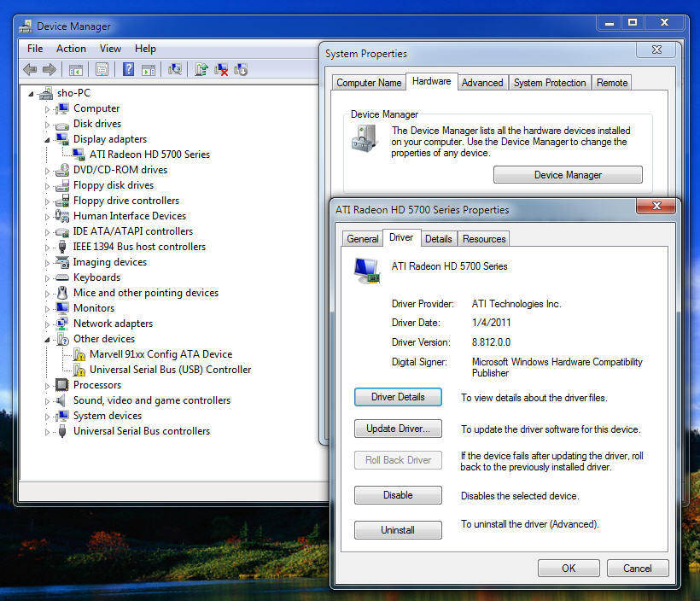700x601 pixels.
Task: Click the Scan for hardware changes icon
Action: point(175,70)
